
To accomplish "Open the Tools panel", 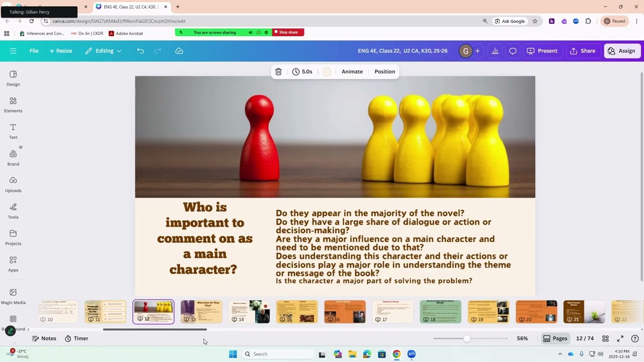I will (13, 211).
